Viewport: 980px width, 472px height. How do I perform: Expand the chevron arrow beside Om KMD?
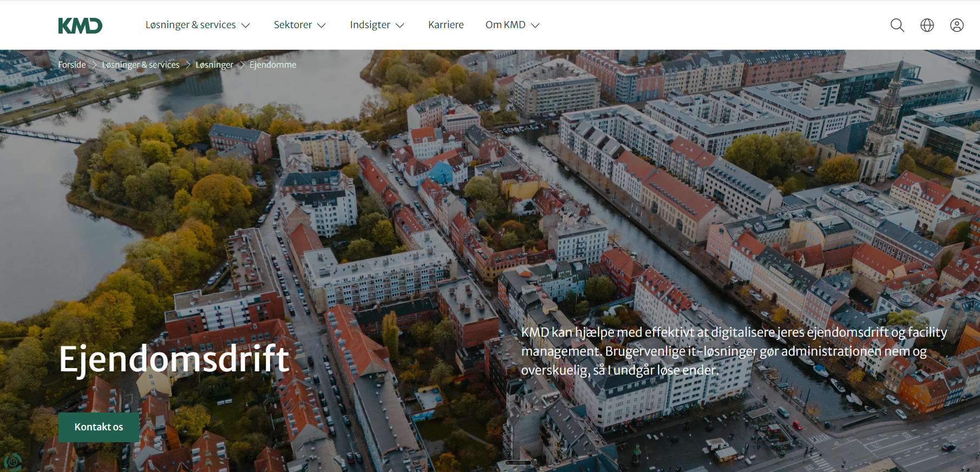point(535,25)
